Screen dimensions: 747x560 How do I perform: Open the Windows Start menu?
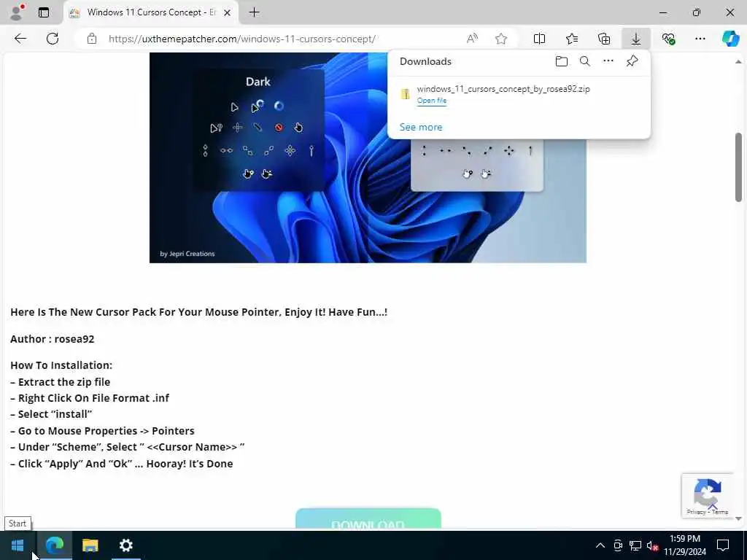(18, 545)
